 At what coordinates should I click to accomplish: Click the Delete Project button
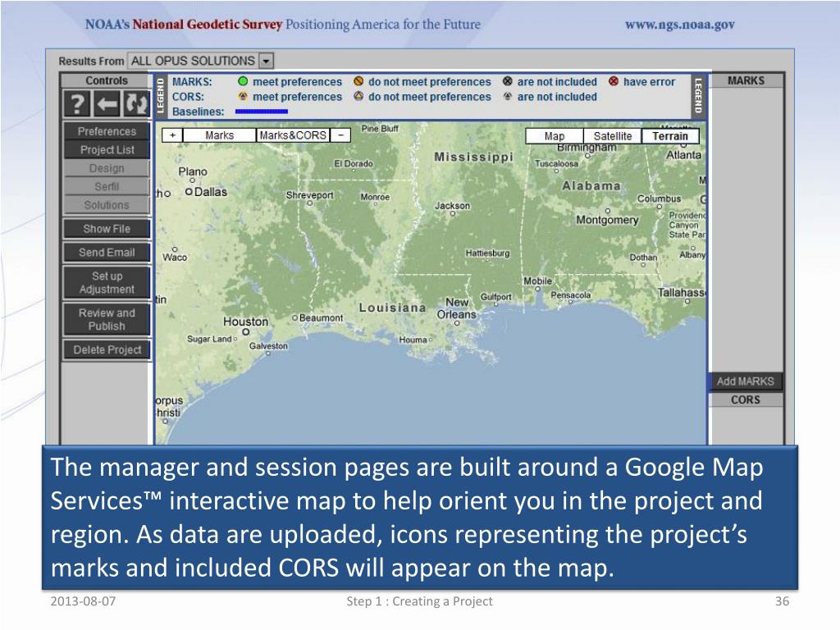click(x=107, y=350)
